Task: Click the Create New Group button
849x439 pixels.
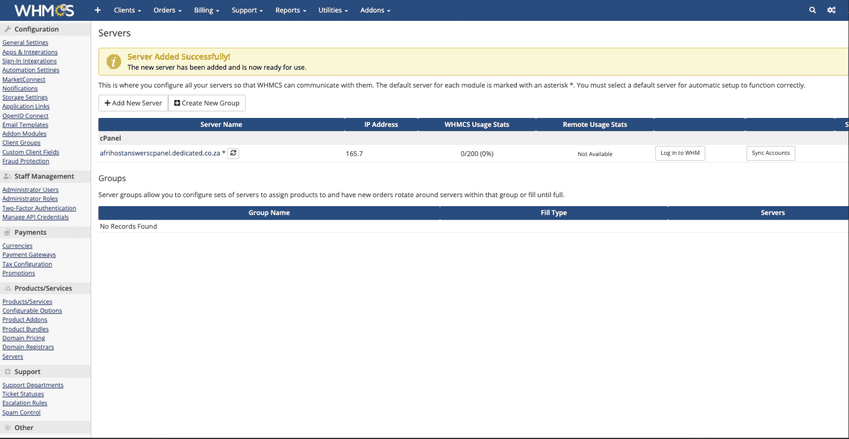Action: coord(207,103)
